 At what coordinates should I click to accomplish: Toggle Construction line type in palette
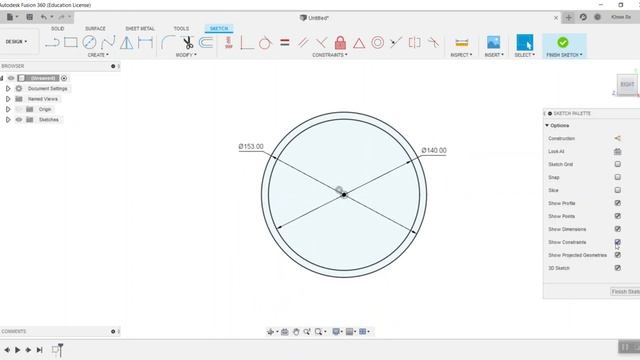pyautogui.click(x=618, y=138)
